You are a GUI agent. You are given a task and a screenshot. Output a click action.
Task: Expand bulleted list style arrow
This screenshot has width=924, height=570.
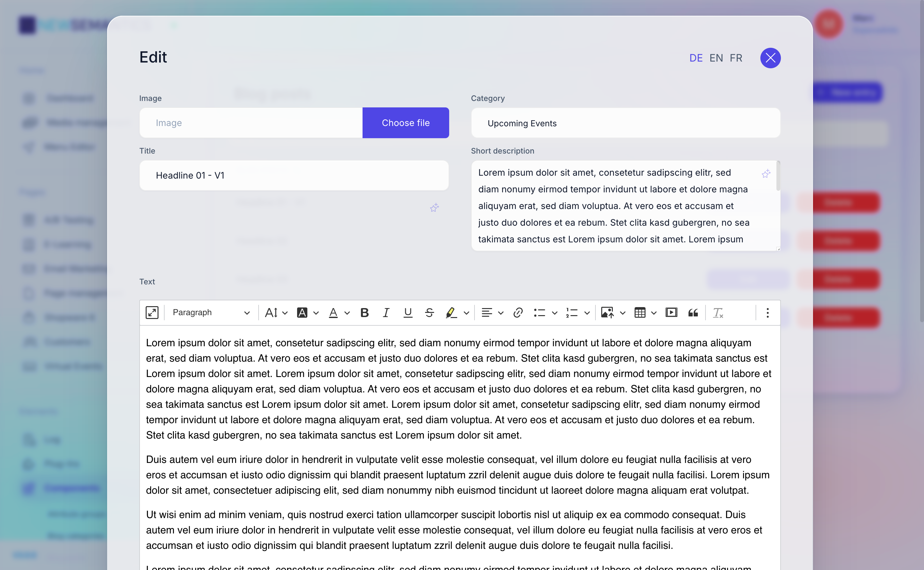tap(555, 313)
